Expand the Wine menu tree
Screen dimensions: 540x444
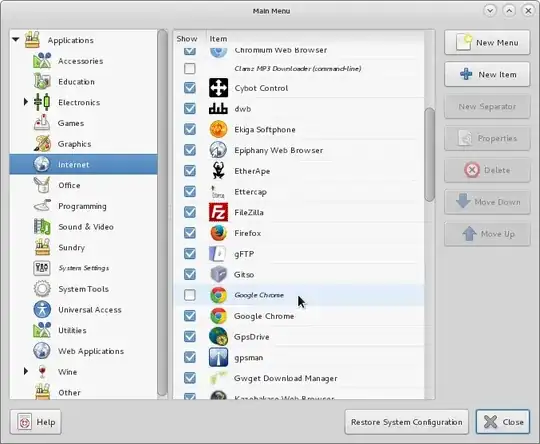click(25, 371)
